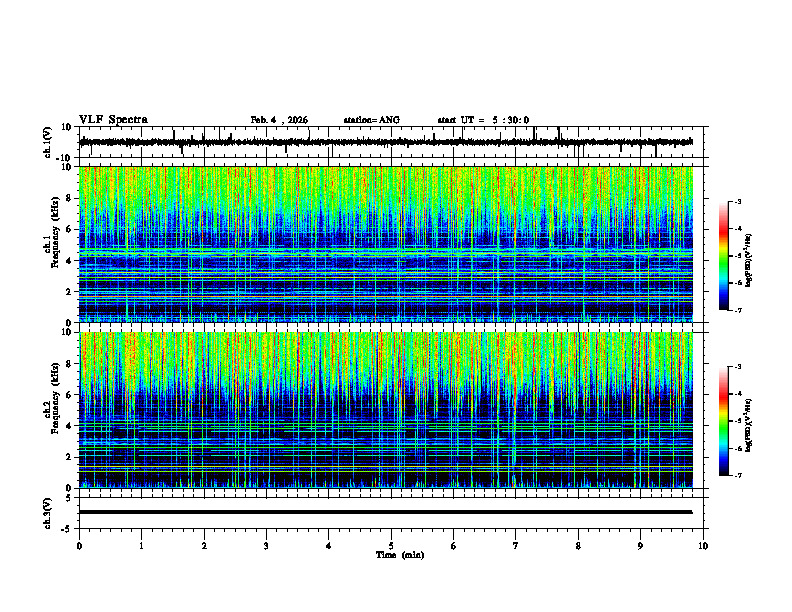Click the "ch.1(V)" axis label
The width and height of the screenshot is (792, 612).
(x=48, y=142)
